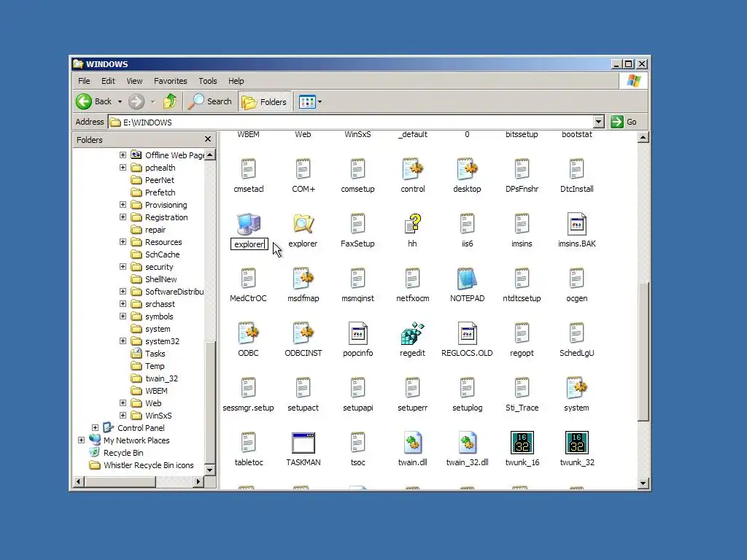
Task: Select the msdfmap file icon
Action: click(x=303, y=279)
